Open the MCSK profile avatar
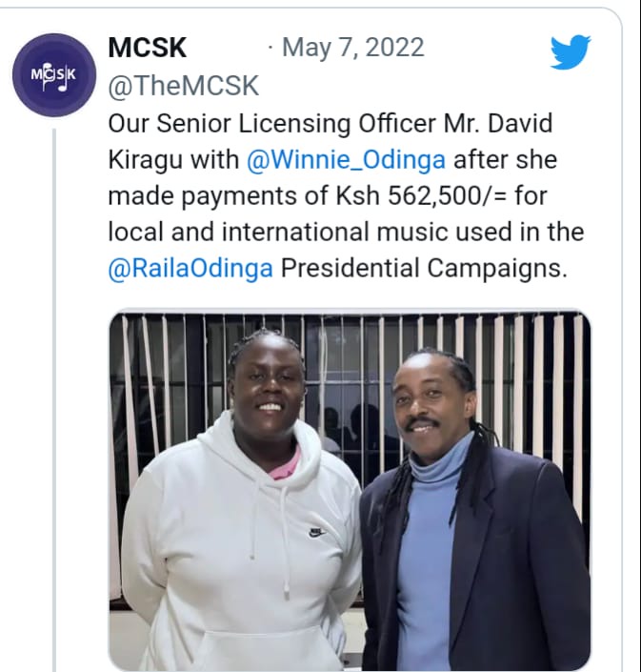The width and height of the screenshot is (641, 672). [53, 75]
